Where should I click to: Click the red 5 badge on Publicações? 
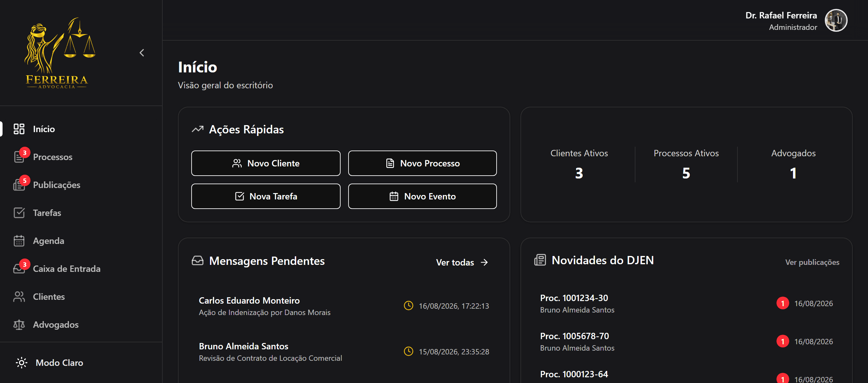point(24,181)
